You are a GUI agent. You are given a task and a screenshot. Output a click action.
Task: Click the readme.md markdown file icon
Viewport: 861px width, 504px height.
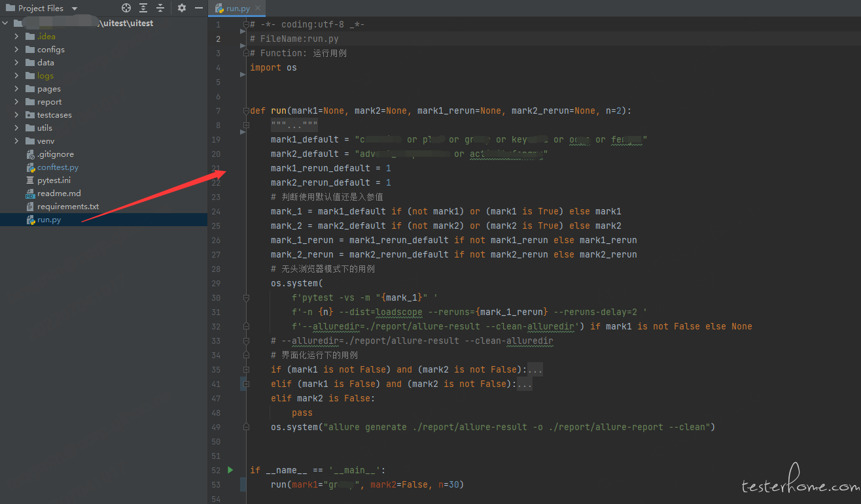30,193
